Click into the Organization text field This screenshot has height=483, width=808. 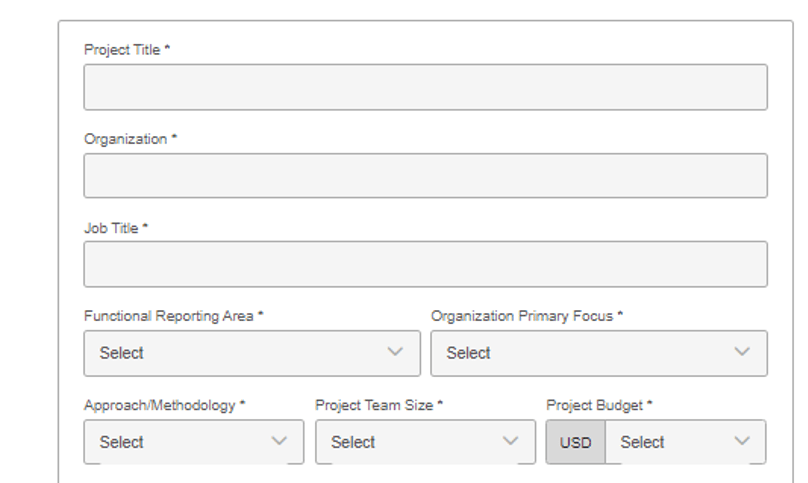[x=426, y=176]
